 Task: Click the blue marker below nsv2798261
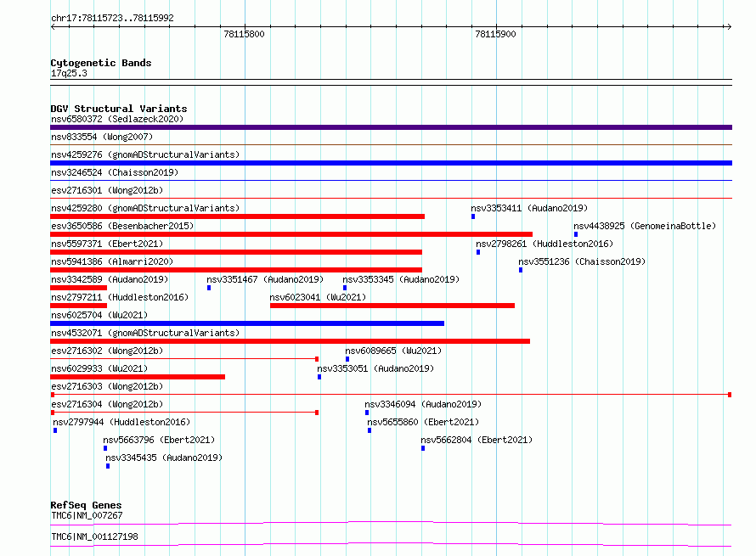click(x=478, y=252)
